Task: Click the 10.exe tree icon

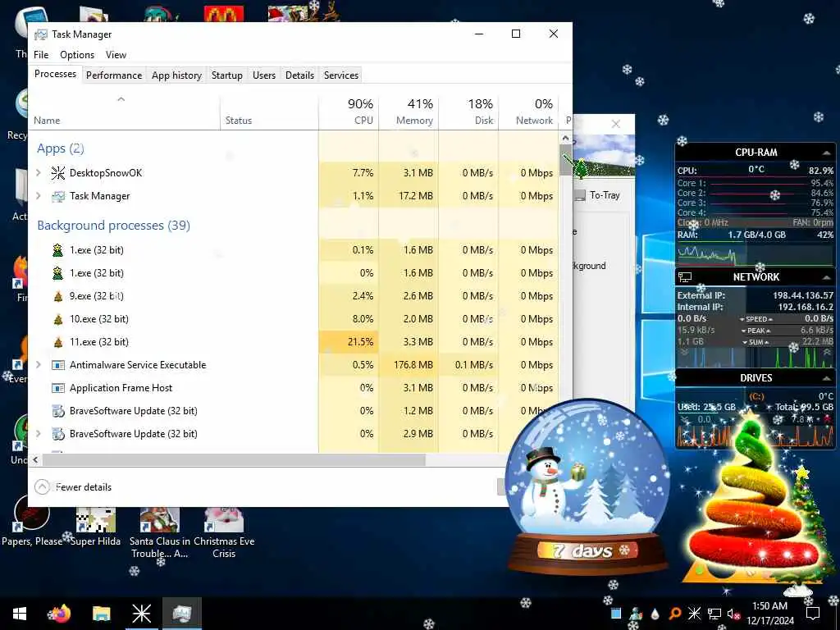Action: click(x=58, y=319)
